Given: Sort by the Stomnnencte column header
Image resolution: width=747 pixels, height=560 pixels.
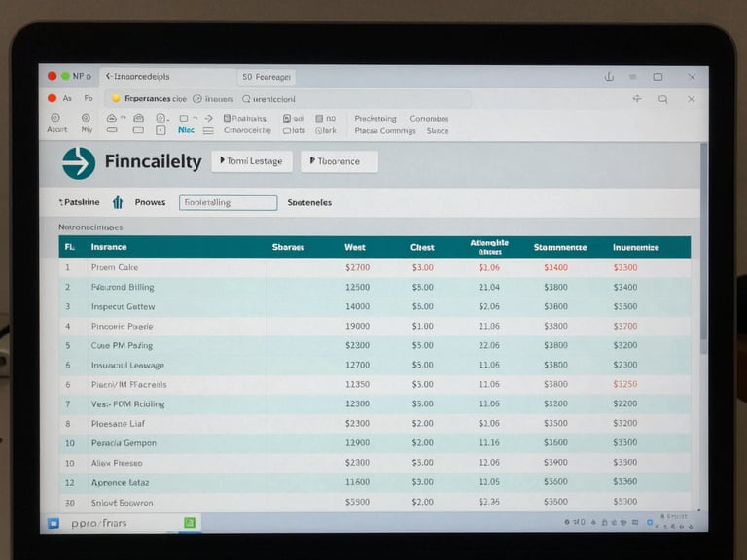Looking at the screenshot, I should pos(560,247).
